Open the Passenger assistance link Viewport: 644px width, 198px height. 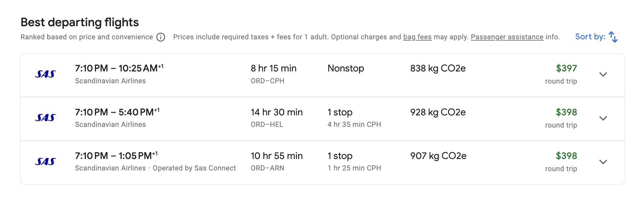[x=507, y=37]
